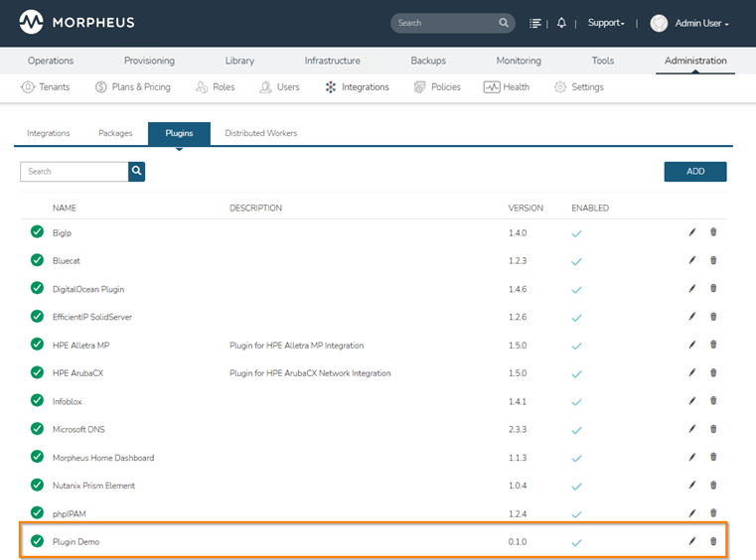Open the Tools menu
This screenshot has width=756, height=560.
pyautogui.click(x=603, y=61)
